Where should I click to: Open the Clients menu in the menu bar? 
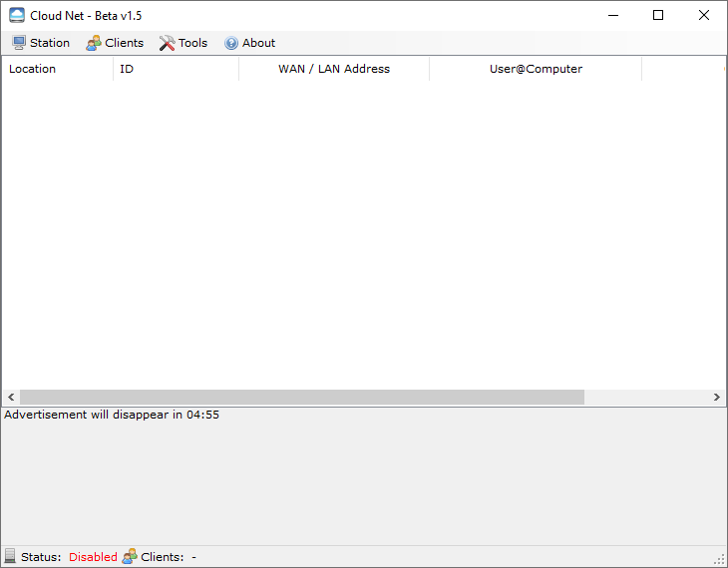click(x=115, y=43)
